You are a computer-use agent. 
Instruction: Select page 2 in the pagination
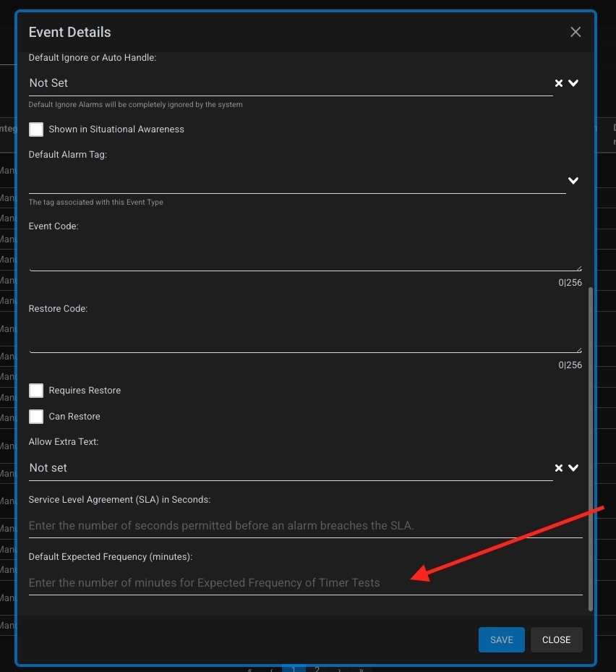click(317, 670)
